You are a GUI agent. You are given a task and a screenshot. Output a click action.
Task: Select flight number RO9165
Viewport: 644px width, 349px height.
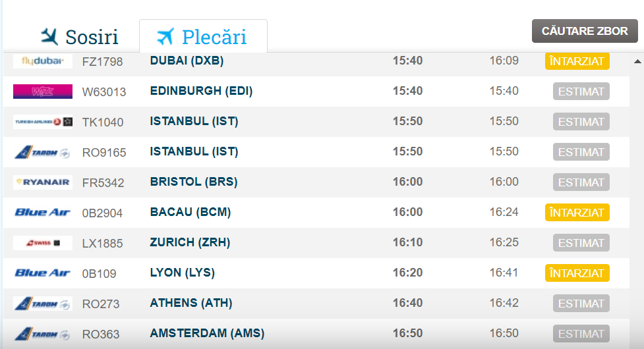point(103,152)
